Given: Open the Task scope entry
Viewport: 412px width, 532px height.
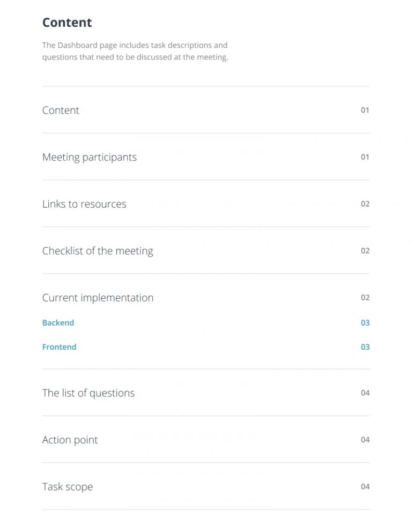Looking at the screenshot, I should [68, 487].
